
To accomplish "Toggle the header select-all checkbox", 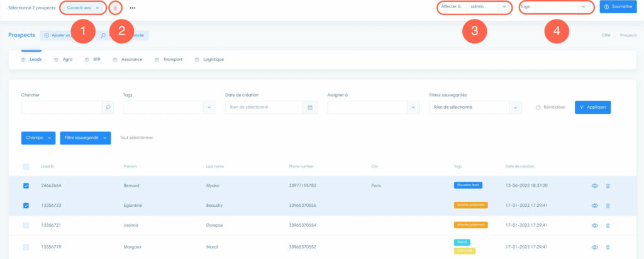I will pos(26,167).
